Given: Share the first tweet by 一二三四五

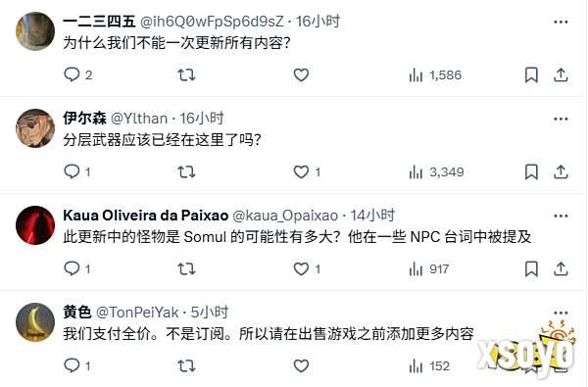Looking at the screenshot, I should [561, 74].
